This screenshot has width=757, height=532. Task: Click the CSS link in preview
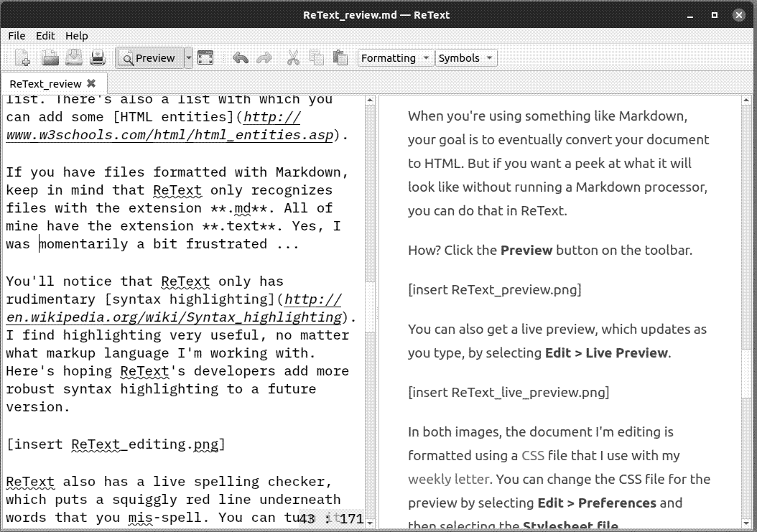(532, 456)
